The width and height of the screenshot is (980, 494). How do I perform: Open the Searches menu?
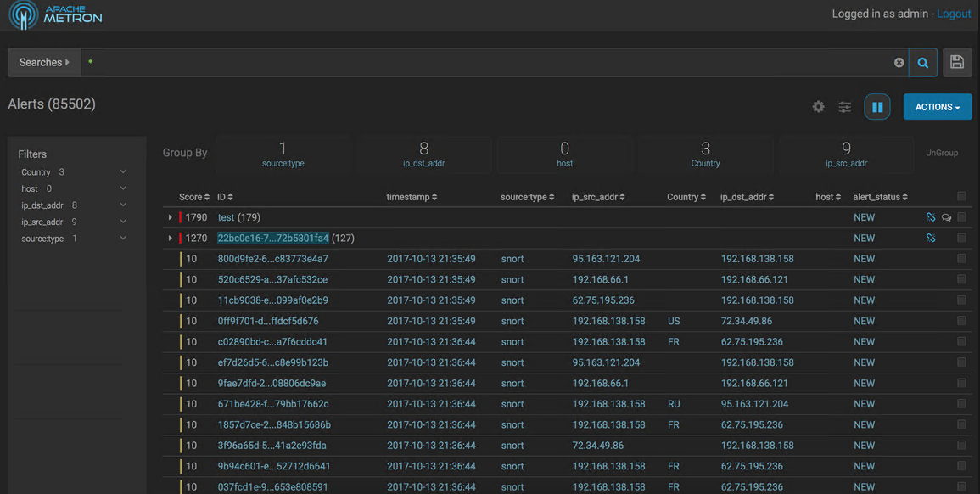tap(44, 62)
